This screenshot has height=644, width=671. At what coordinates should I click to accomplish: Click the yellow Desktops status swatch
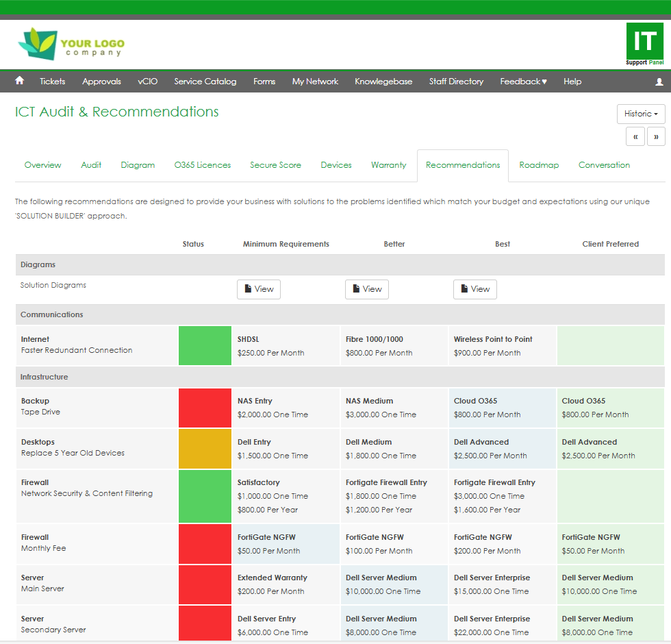coord(205,449)
